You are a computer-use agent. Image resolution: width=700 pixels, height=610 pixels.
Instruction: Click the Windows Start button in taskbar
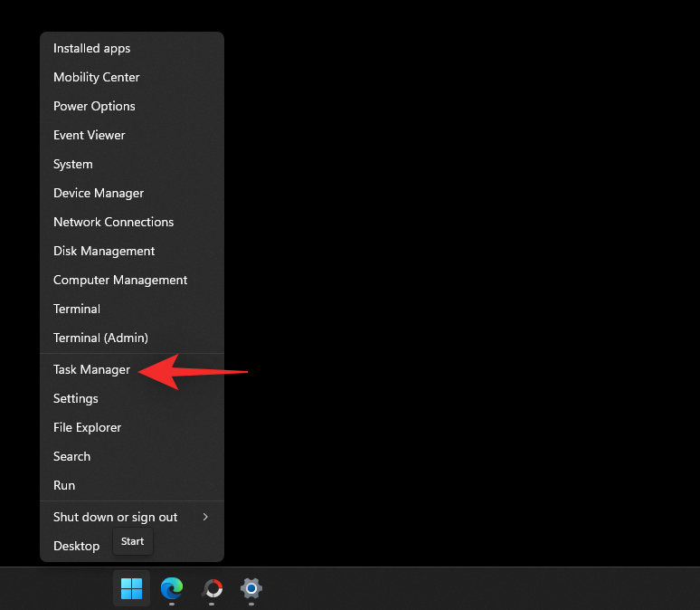tap(132, 588)
